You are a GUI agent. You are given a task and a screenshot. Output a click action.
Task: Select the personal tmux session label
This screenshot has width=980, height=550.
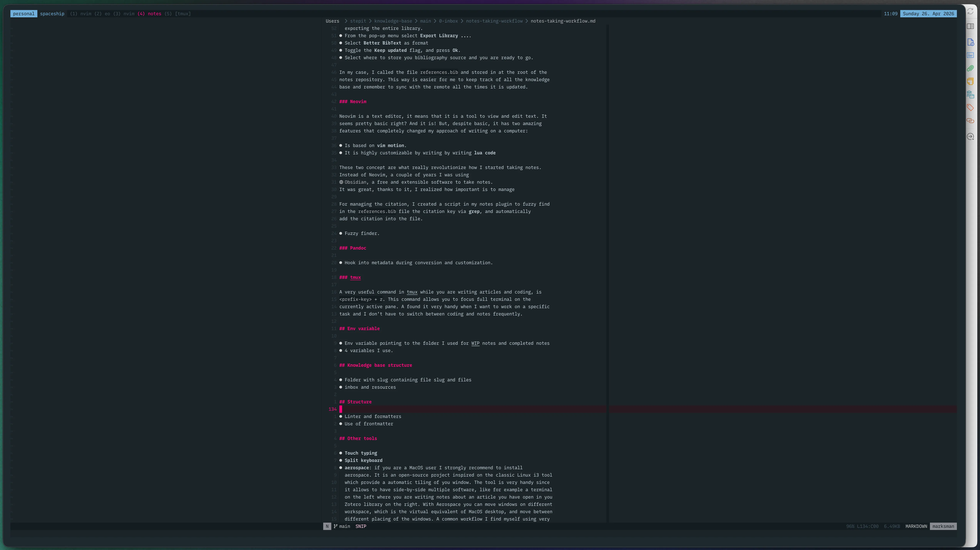(x=23, y=14)
